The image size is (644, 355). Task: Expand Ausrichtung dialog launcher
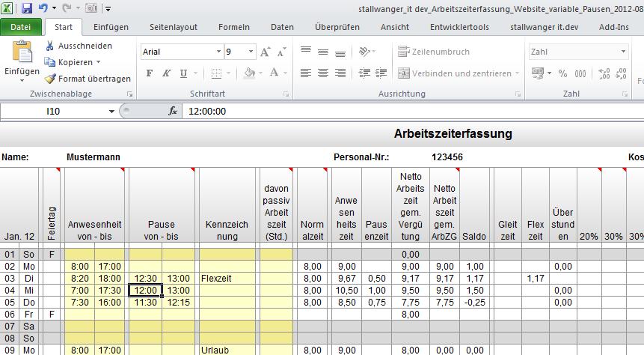tap(518, 94)
